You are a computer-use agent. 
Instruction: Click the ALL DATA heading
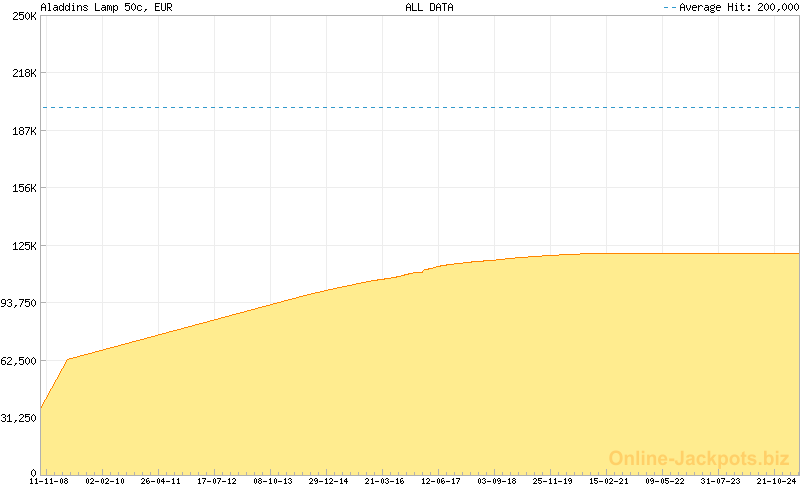[429, 7]
